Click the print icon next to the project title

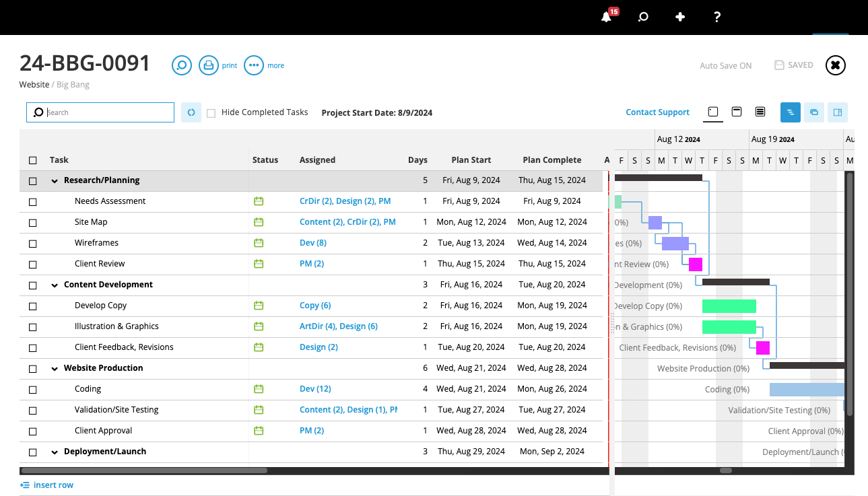(210, 65)
